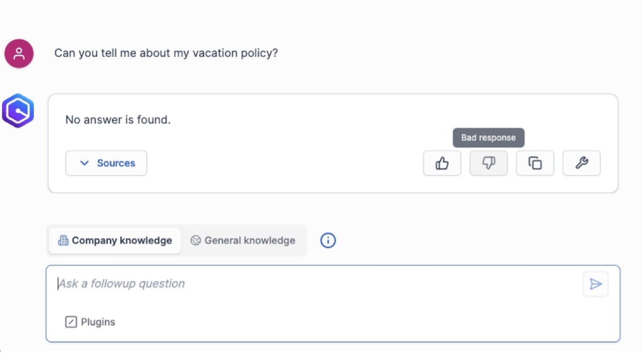The height and width of the screenshot is (353, 644).
Task: Open the Plugins option
Action: (90, 322)
